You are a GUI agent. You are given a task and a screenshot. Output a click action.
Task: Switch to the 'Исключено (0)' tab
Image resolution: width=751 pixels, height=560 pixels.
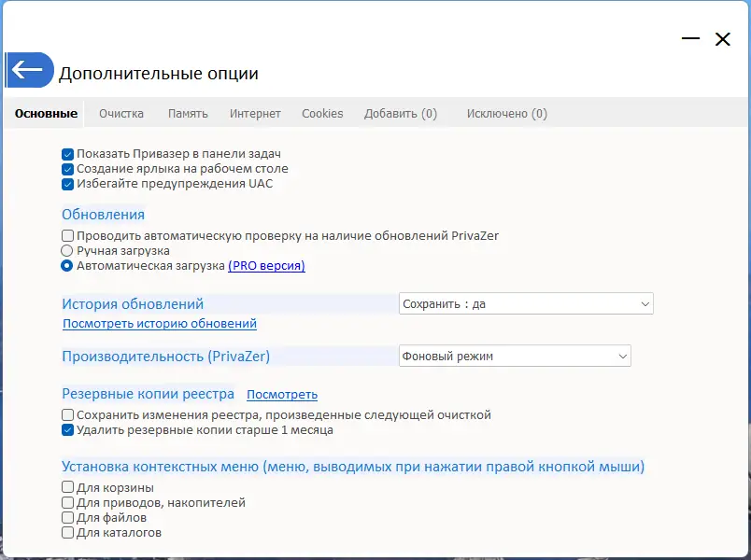point(506,114)
